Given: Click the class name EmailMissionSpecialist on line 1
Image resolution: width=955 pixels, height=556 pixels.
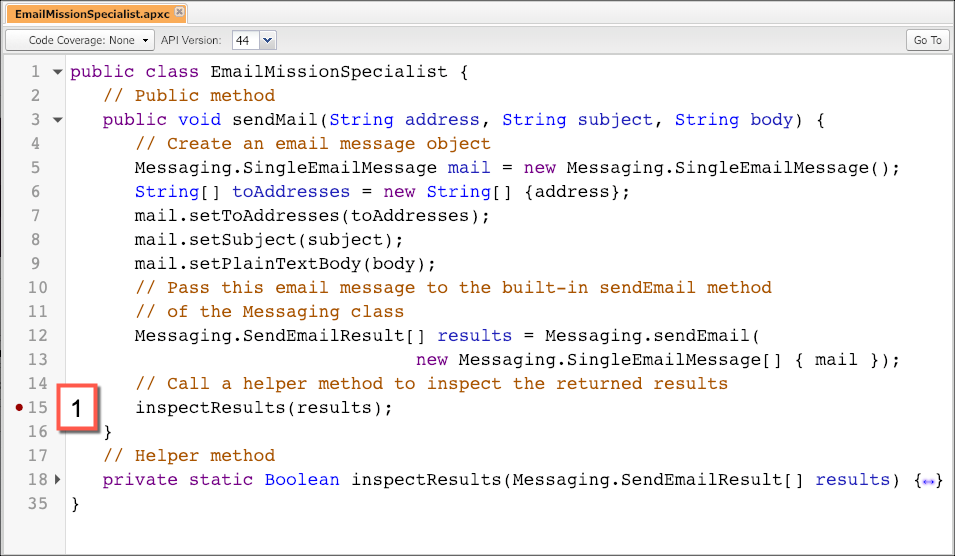Looking at the screenshot, I should (x=329, y=72).
